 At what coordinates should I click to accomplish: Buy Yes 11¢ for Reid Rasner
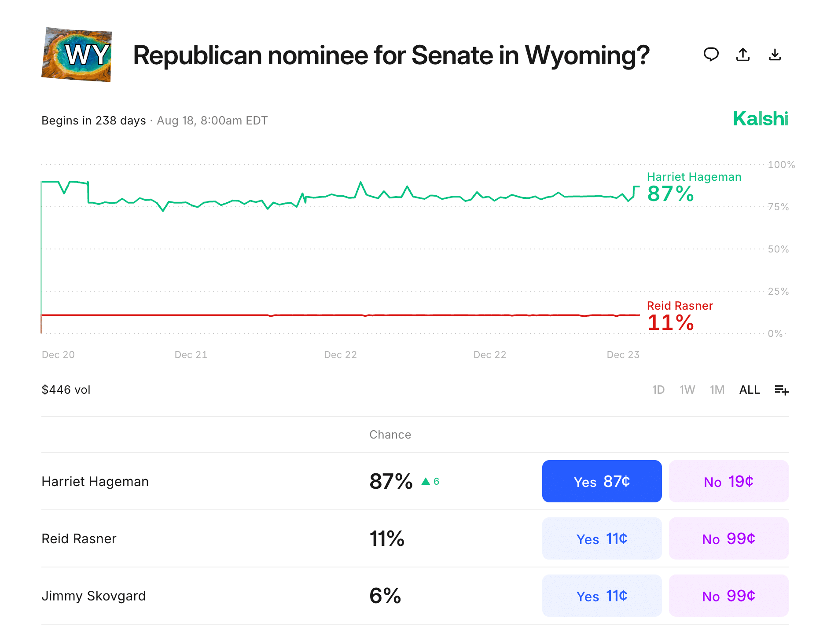click(602, 538)
